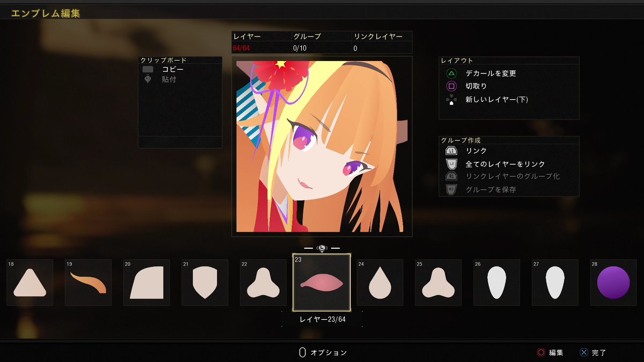Choose コピー in clipboard panel
Viewport: 644px width, 362px height.
pyautogui.click(x=172, y=70)
